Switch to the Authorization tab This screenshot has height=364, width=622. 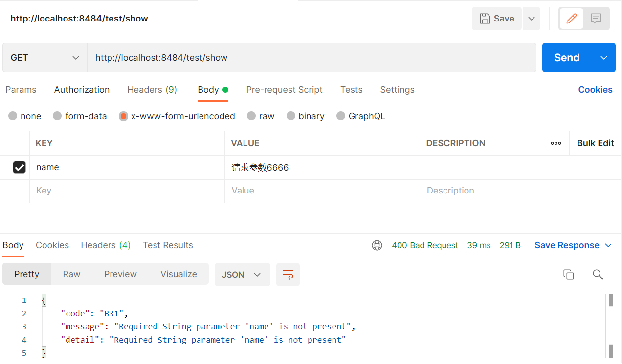pyautogui.click(x=82, y=90)
